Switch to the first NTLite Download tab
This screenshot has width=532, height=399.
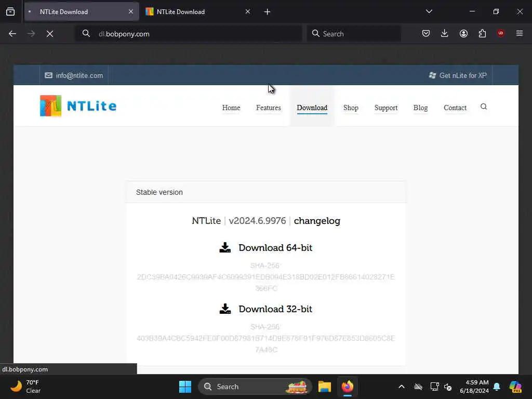[82, 11]
